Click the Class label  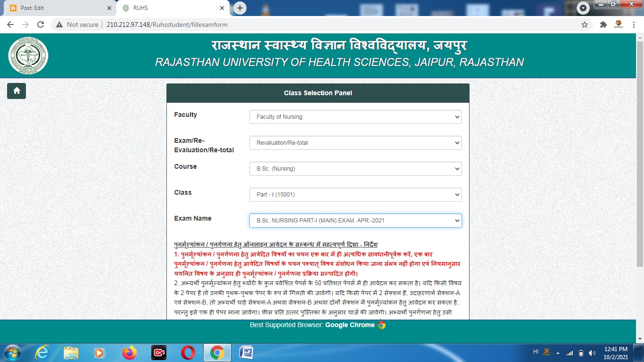[x=183, y=192]
